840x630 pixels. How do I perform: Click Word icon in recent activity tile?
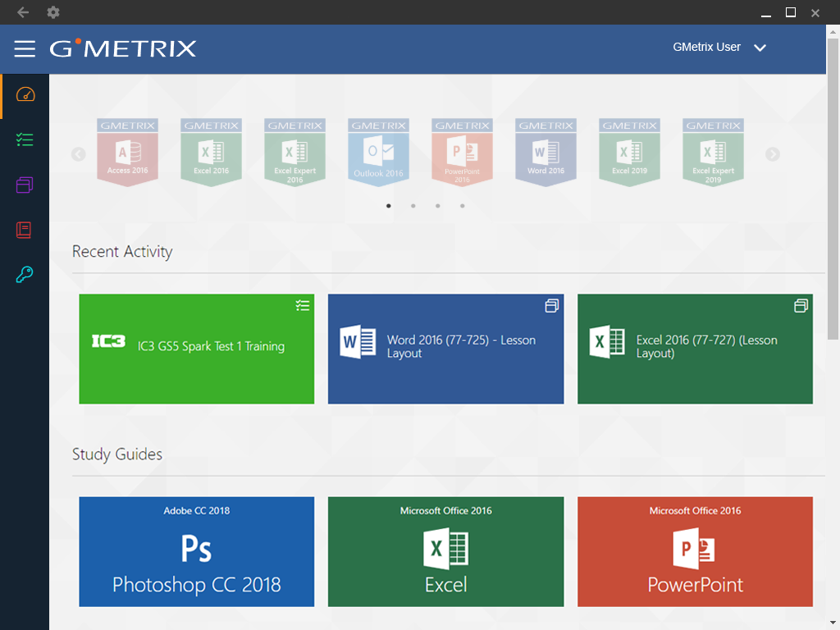pyautogui.click(x=358, y=342)
